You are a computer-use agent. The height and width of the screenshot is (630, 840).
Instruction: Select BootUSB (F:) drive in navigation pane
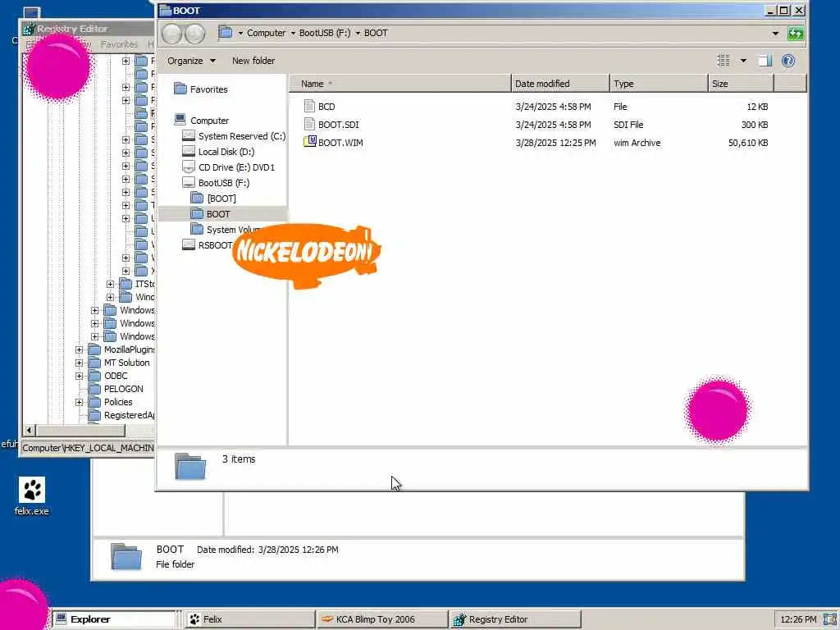pos(224,183)
